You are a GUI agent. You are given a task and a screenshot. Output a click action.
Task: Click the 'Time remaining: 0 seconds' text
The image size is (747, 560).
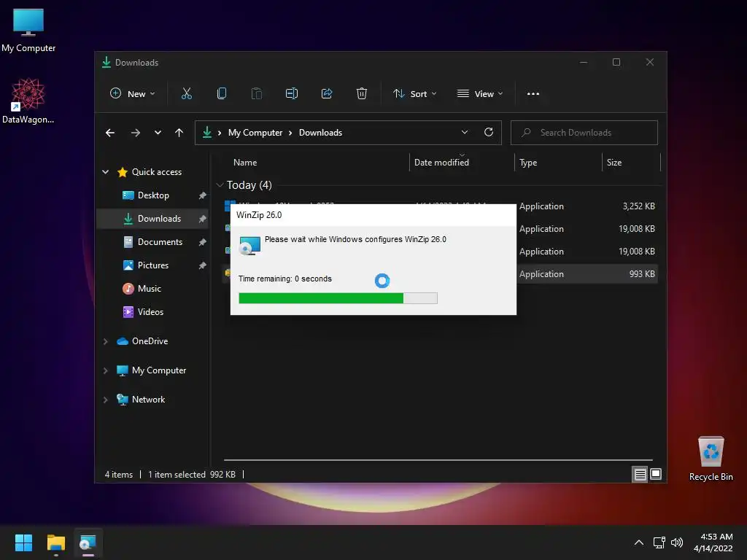click(x=285, y=279)
